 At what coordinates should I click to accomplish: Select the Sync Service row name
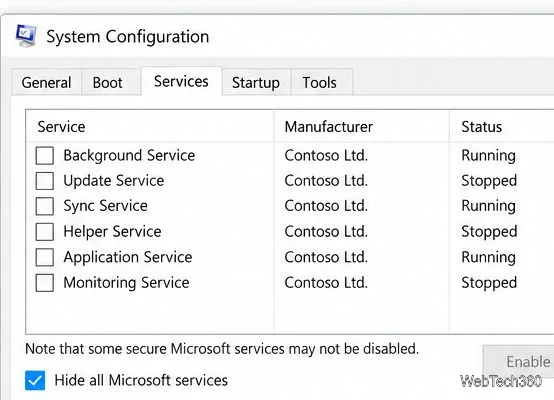[x=105, y=206]
